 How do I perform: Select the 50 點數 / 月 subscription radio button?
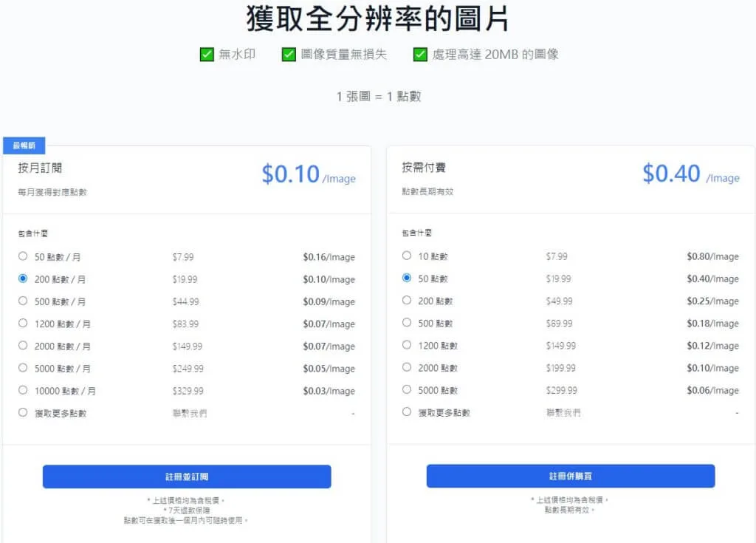23,256
